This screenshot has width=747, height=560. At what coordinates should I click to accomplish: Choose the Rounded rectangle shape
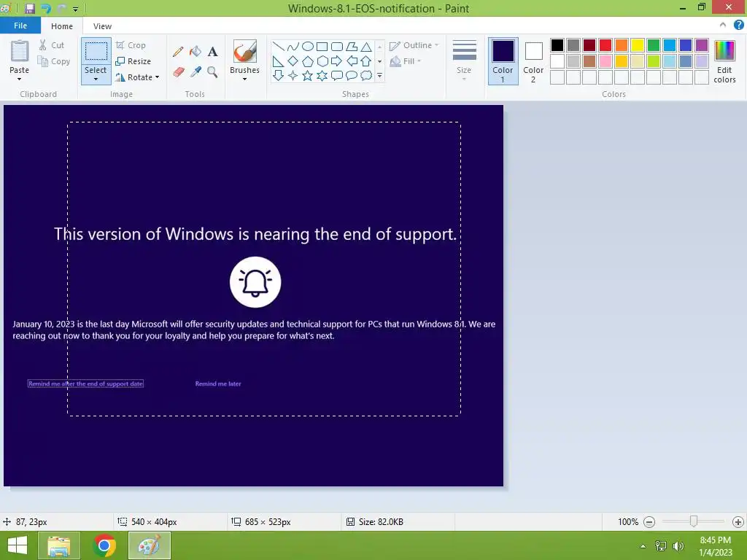tap(337, 46)
